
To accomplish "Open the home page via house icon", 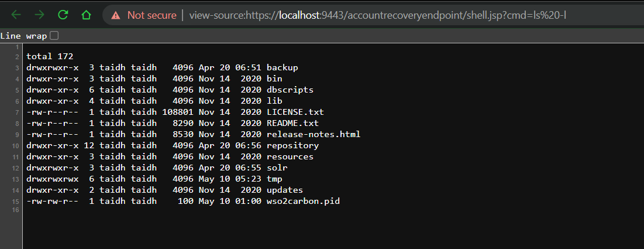I will click(x=86, y=15).
